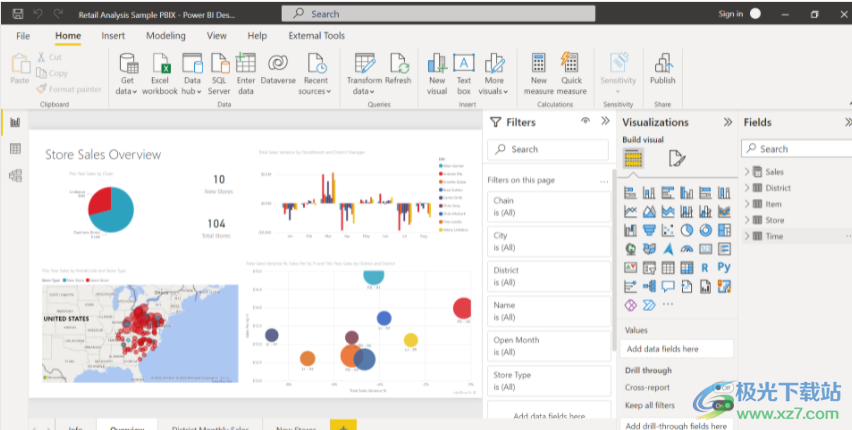Image resolution: width=852 pixels, height=430 pixels.
Task: Select the Power Automate visual
Action: 649,305
